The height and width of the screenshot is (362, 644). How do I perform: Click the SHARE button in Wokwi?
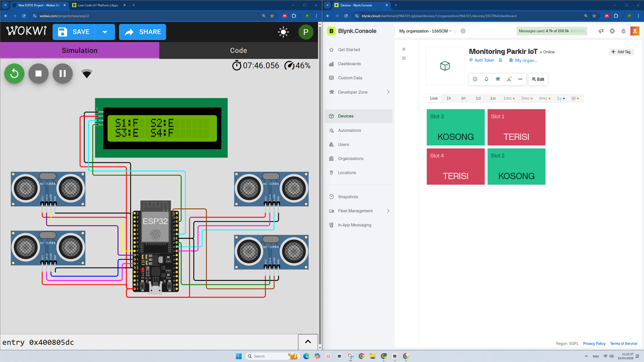(x=142, y=32)
